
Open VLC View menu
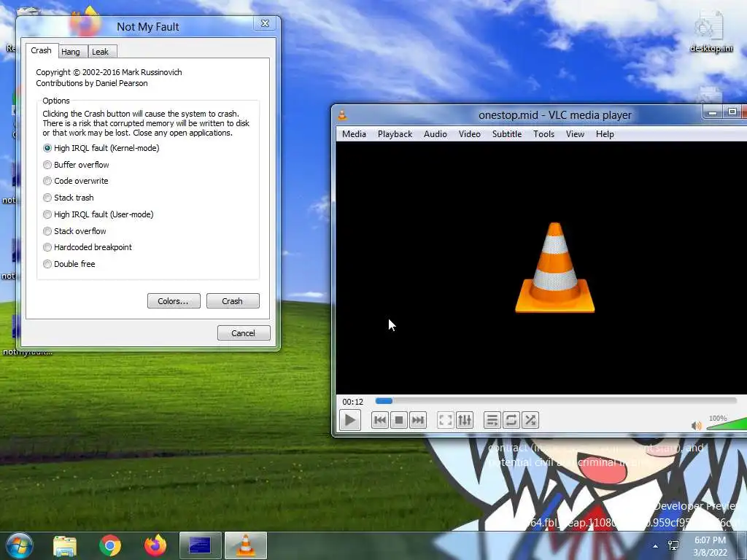click(x=575, y=134)
